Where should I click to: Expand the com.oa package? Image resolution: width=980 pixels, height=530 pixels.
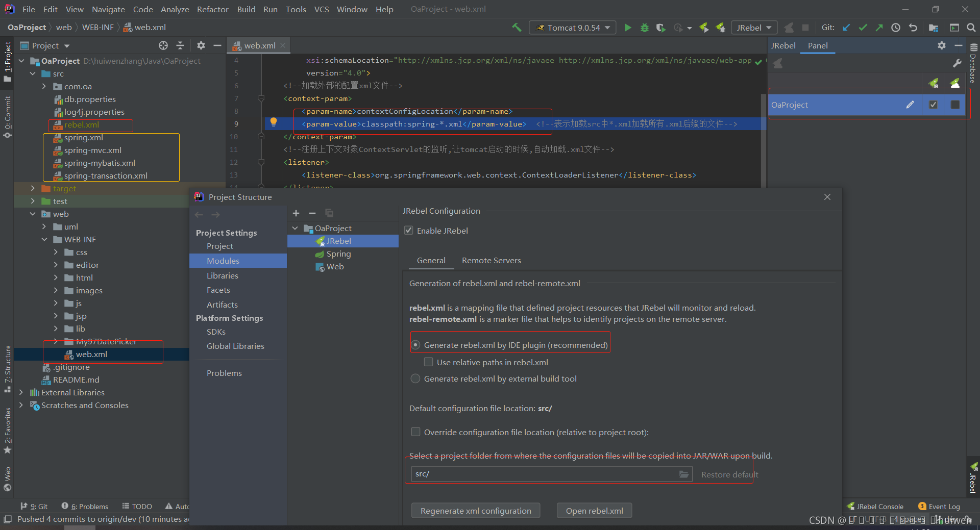(x=44, y=86)
